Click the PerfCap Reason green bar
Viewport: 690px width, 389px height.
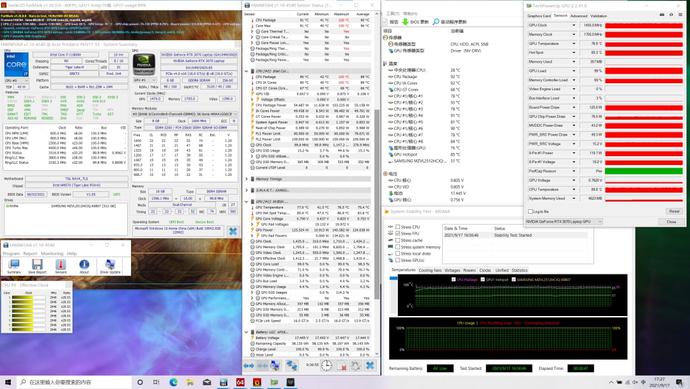coord(643,171)
